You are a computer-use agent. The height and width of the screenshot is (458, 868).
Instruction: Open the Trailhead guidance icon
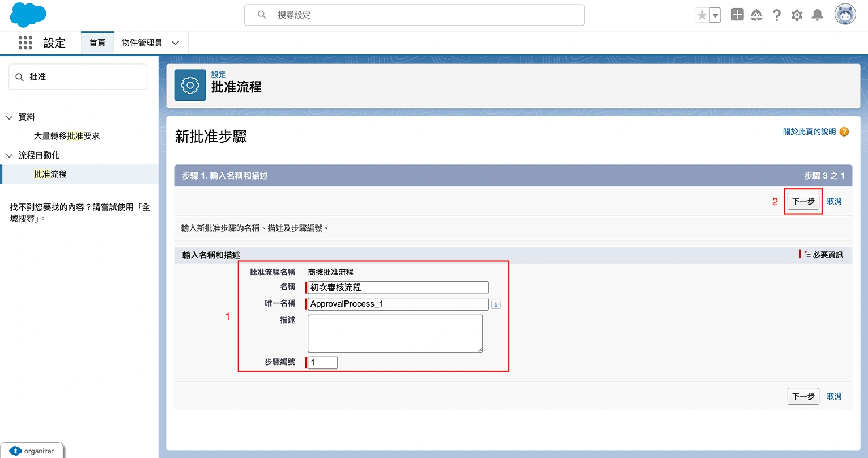[756, 15]
